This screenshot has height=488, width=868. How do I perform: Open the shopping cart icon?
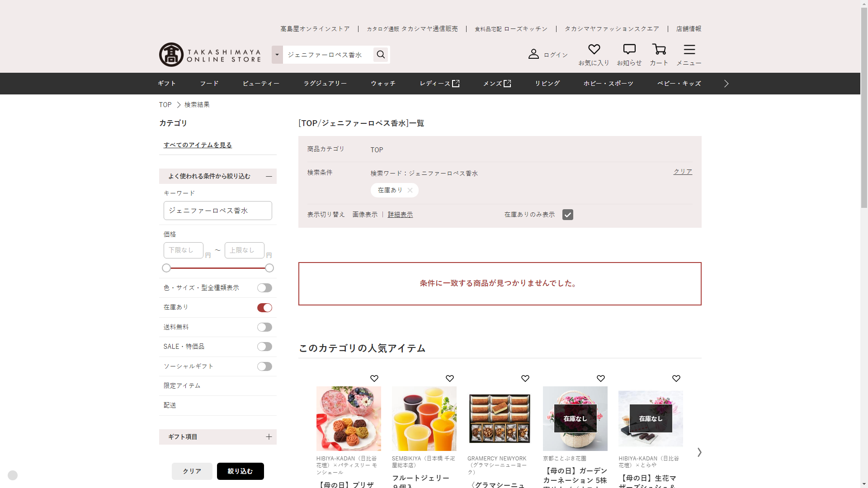[x=659, y=49]
